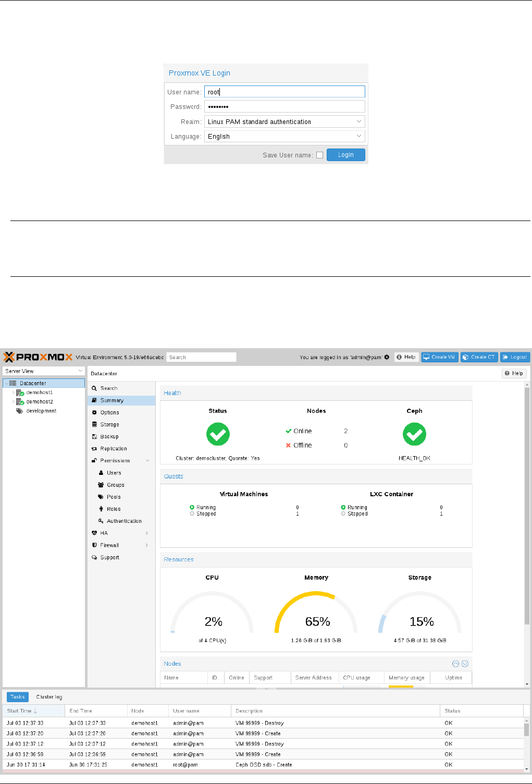
Task: Expand Nodes panel with down arrow icon
Action: [x=465, y=664]
